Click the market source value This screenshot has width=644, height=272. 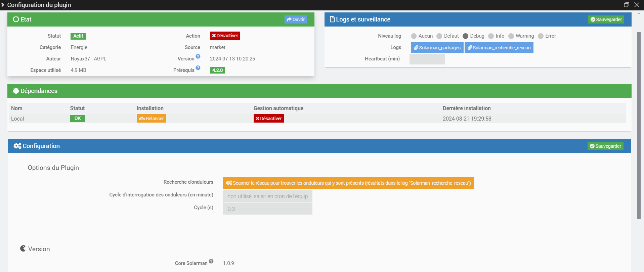[218, 47]
